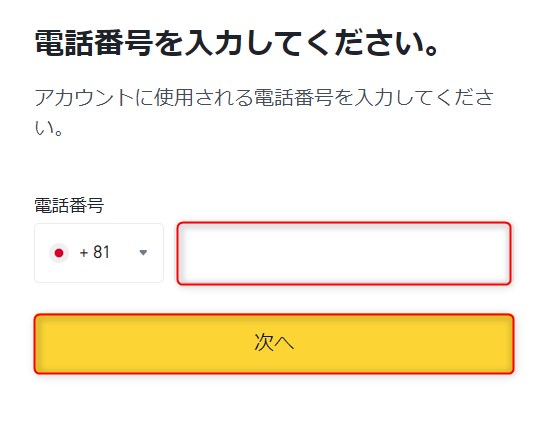Focus the phone number input field
545x433 pixels.
click(344, 253)
